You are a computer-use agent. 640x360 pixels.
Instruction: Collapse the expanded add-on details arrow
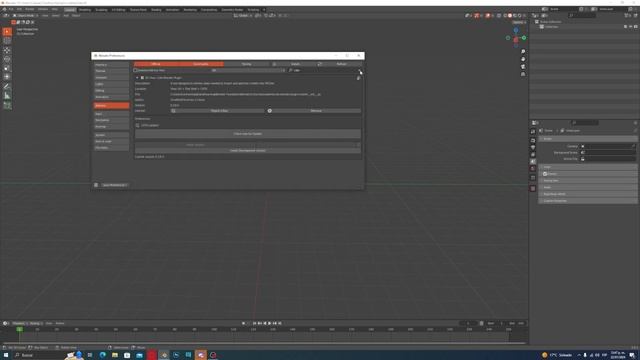(x=137, y=78)
